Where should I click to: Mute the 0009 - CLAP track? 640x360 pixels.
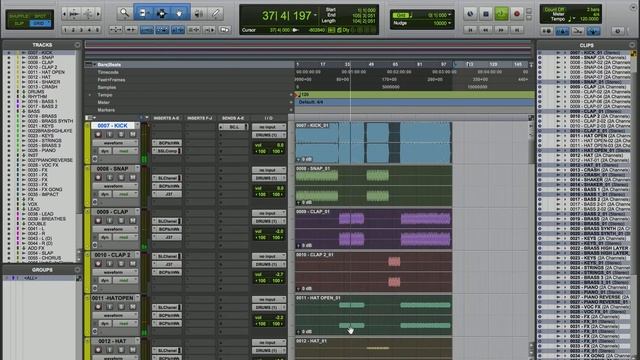click(133, 221)
